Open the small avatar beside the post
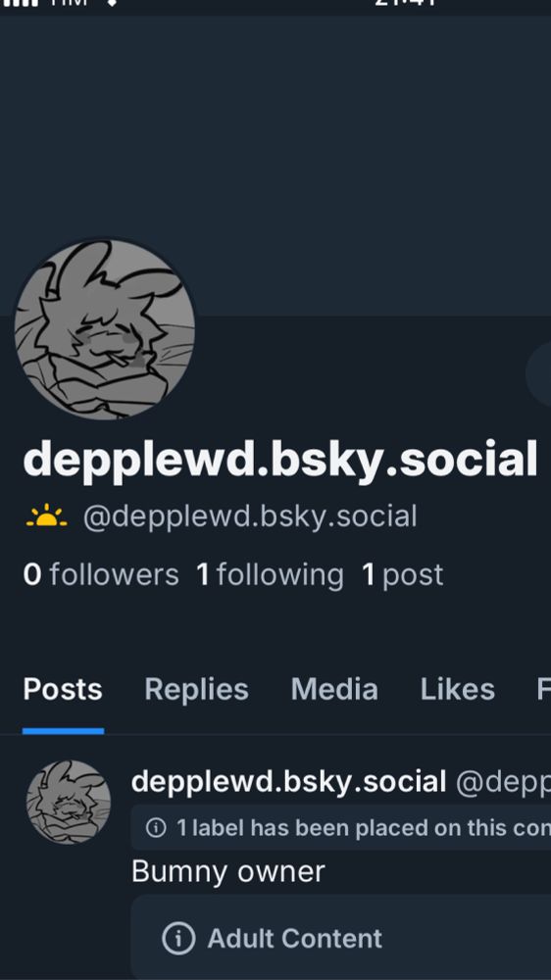551x980 pixels. [69, 802]
